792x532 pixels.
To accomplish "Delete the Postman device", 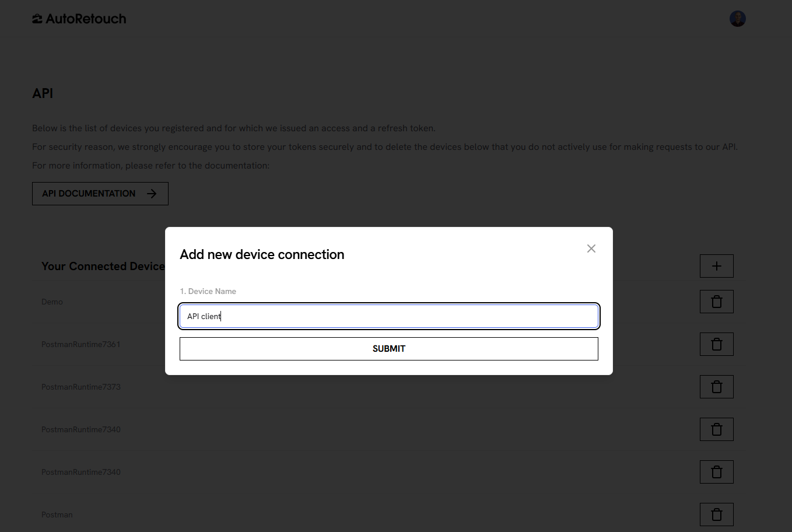I will (717, 514).
